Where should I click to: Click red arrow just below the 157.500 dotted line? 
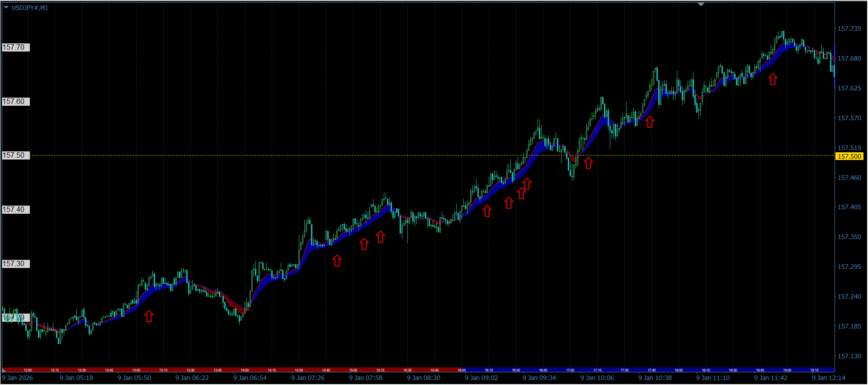coord(588,163)
